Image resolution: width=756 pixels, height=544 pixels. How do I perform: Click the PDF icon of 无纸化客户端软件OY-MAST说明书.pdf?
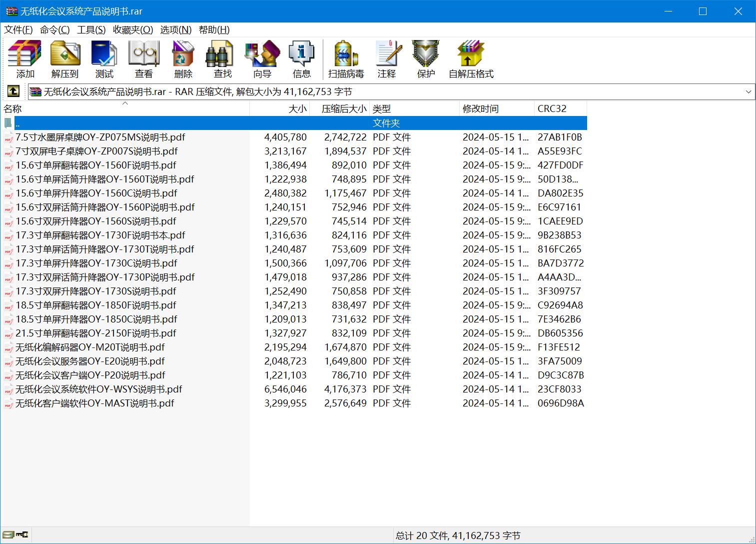tap(8, 403)
